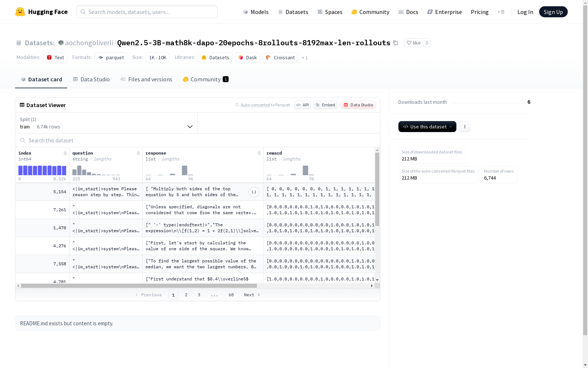Select the parquet format tag
Screen dimensions: 588x368
(x=111, y=57)
